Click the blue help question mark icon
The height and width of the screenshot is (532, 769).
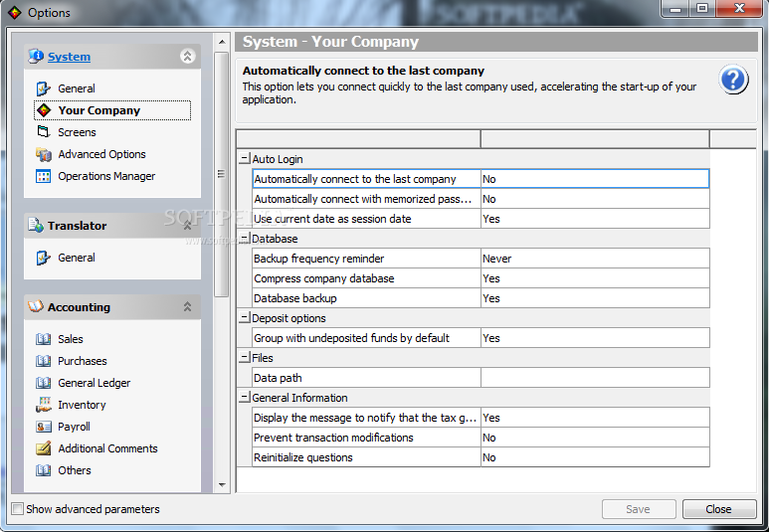[733, 80]
